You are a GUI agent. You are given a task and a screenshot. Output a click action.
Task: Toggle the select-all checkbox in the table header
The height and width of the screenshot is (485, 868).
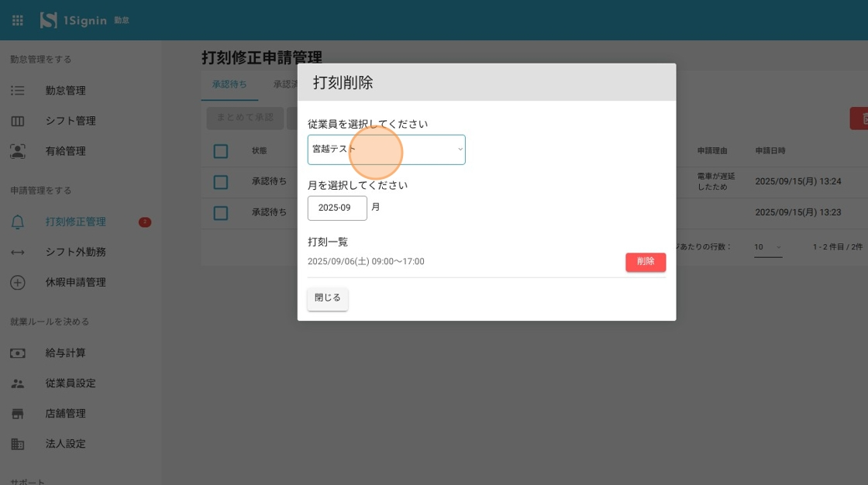click(221, 151)
